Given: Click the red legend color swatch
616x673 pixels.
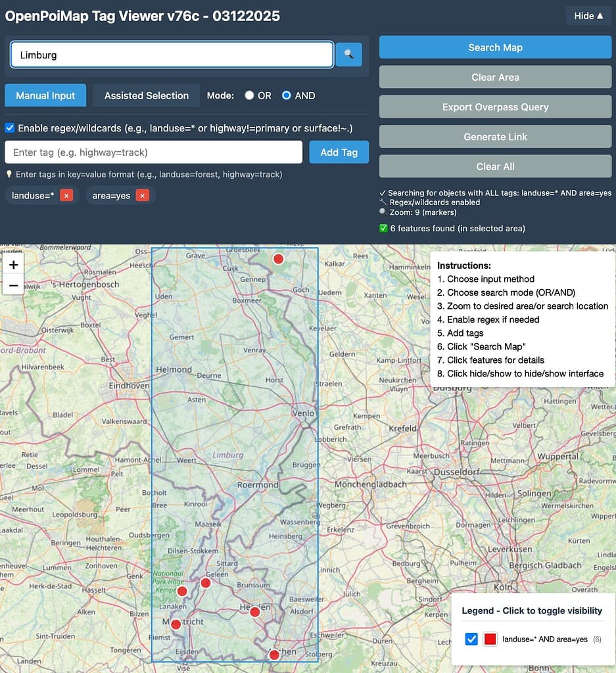Looking at the screenshot, I should (491, 639).
